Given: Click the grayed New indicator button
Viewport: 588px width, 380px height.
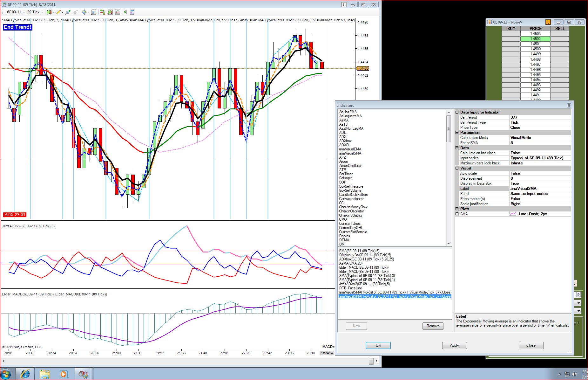Looking at the screenshot, I should [x=356, y=326].
